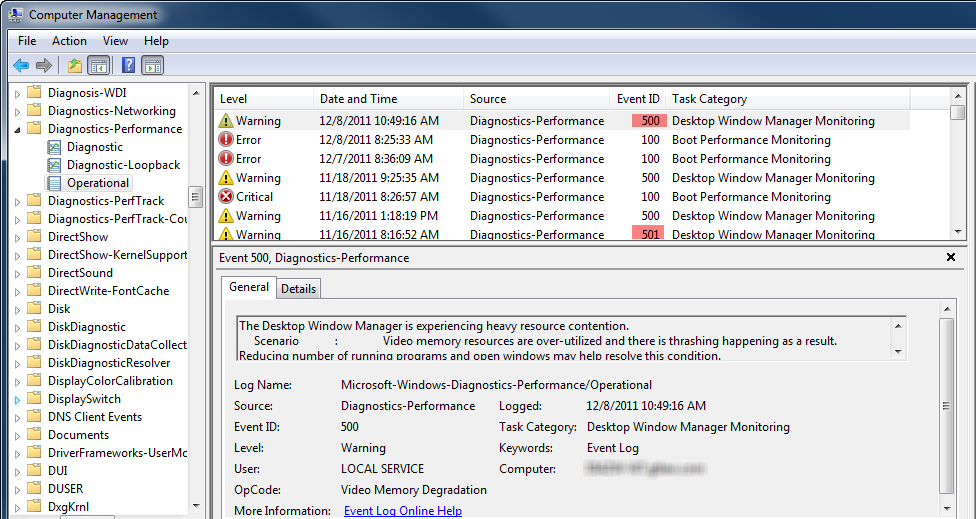Viewport: 976px width, 519px height.
Task: Close the Event 500 preview pane
Action: 950,258
